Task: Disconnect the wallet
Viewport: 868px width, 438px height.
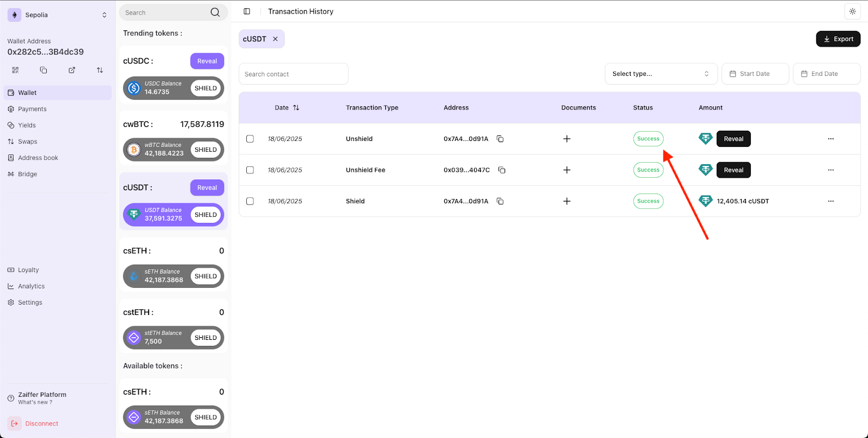Action: click(34, 424)
